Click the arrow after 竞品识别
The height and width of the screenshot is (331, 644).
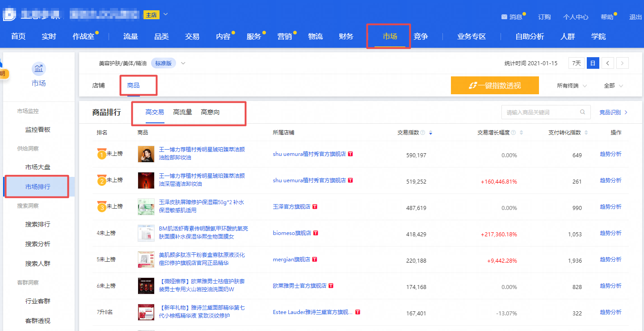click(626, 113)
